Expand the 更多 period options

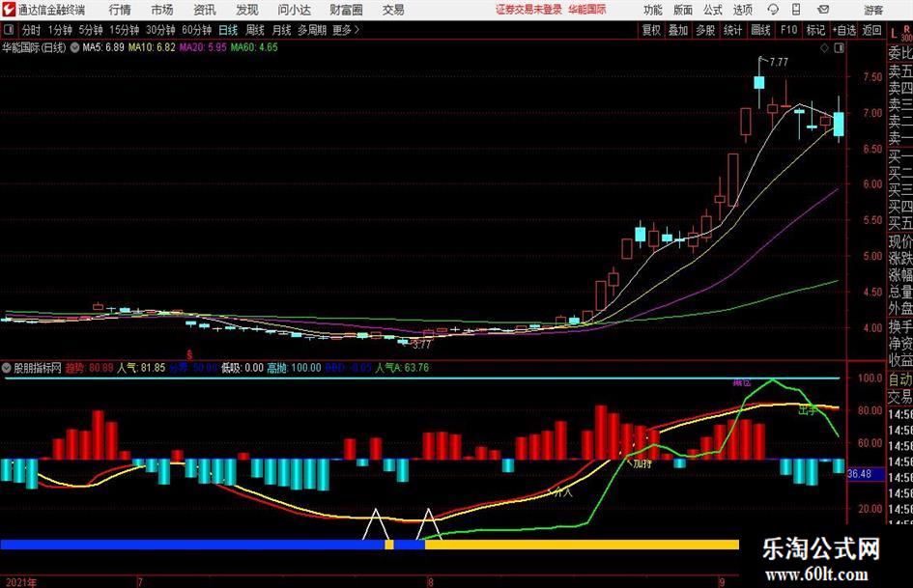point(346,30)
